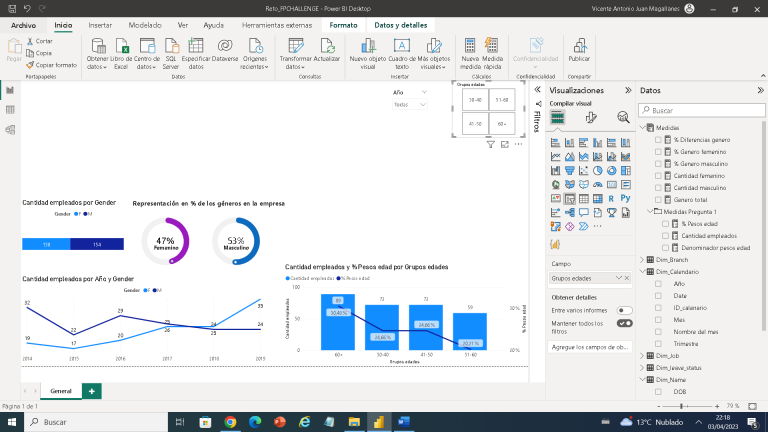Screen dimensions: 768x432
Task: Insert a Cuadro de texto
Action: 401,46
